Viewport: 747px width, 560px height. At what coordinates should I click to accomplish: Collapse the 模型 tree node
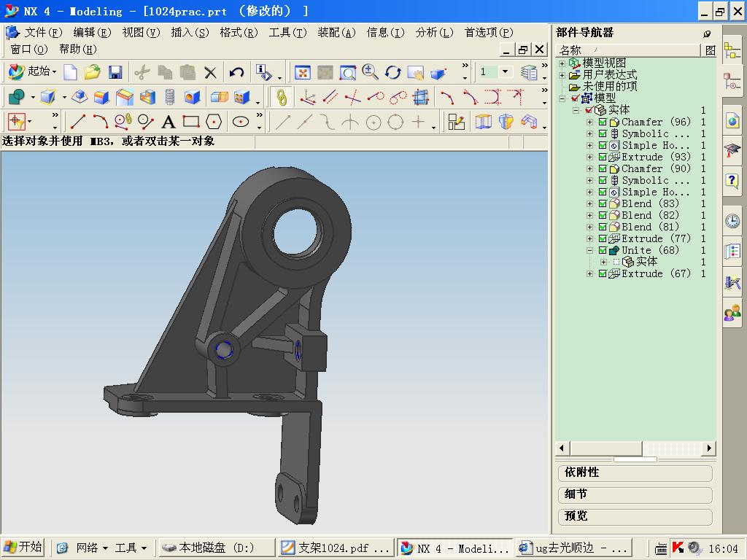[x=562, y=98]
